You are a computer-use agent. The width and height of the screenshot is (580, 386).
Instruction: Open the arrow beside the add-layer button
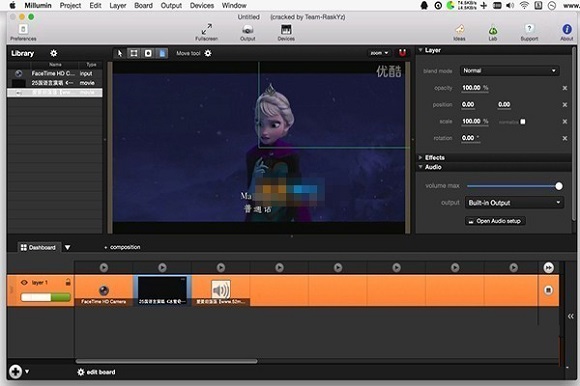click(27, 371)
